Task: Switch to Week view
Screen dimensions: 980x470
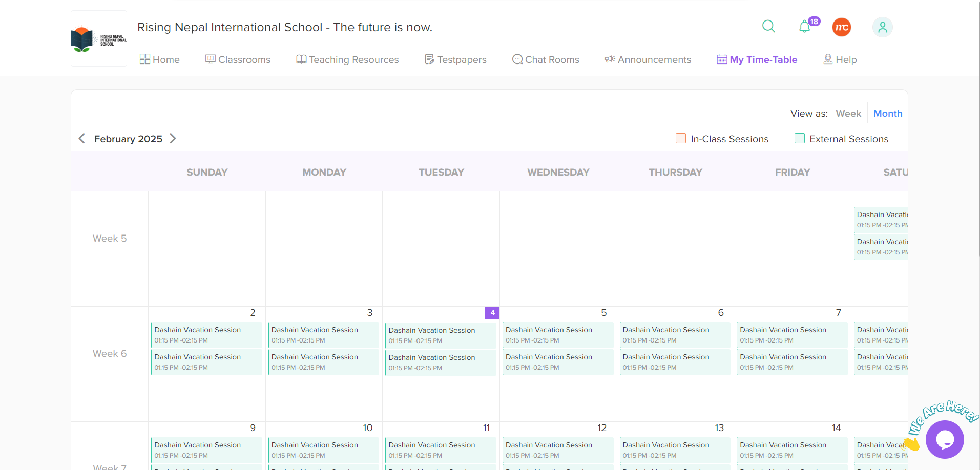Action: click(x=848, y=114)
